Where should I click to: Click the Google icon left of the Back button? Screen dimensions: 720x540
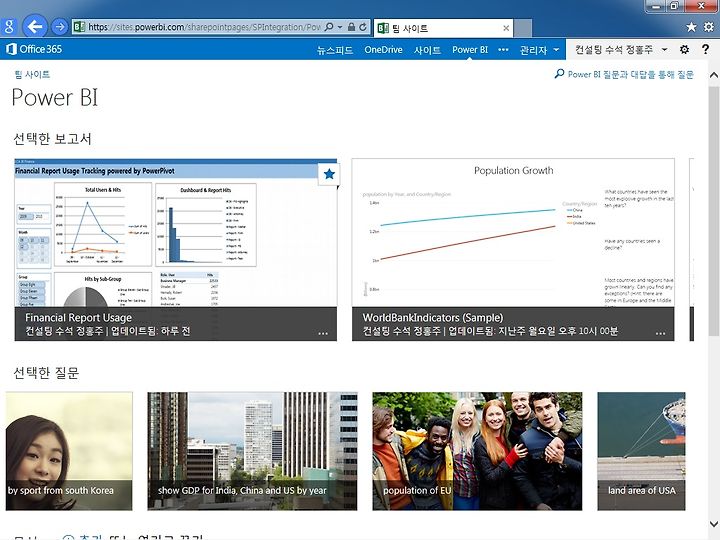pyautogui.click(x=9, y=27)
